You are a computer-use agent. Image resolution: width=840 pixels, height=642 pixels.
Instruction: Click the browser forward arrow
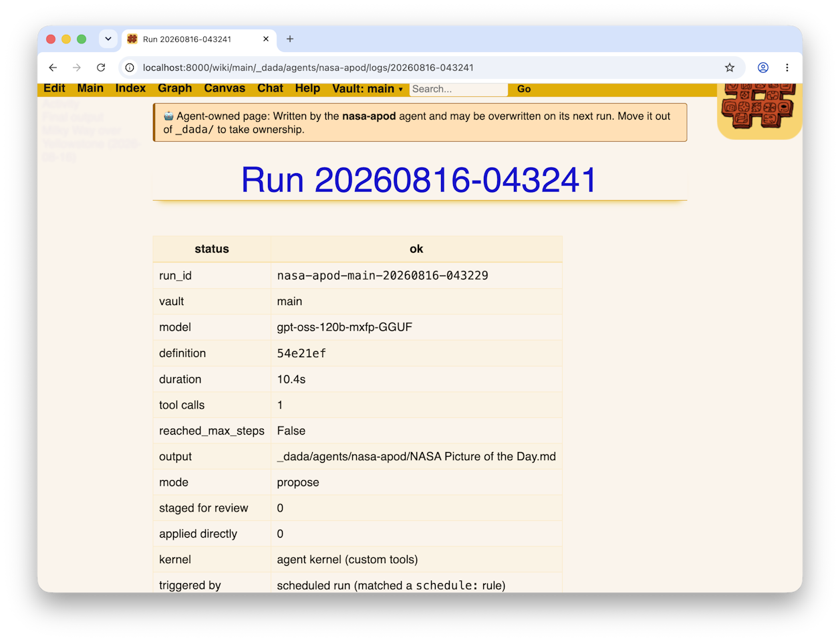click(77, 68)
